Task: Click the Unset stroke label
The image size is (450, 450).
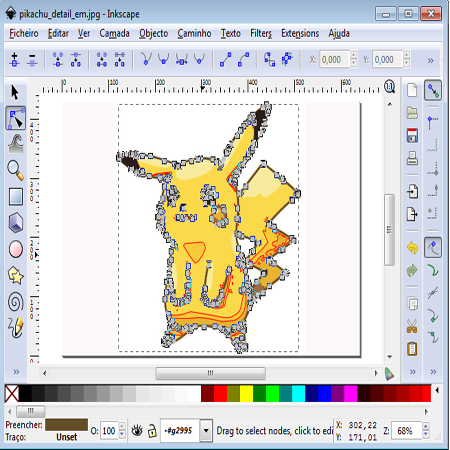Action: (x=67, y=437)
